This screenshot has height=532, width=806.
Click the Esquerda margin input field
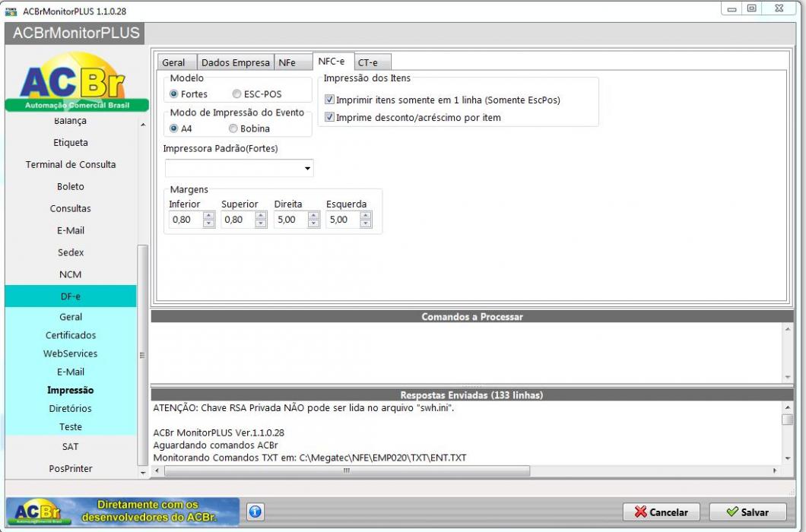(342, 220)
